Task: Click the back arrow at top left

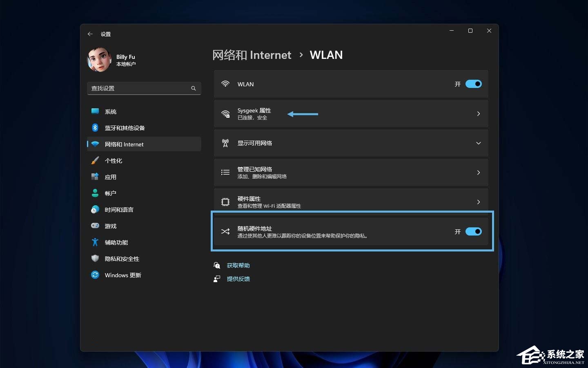Action: click(x=90, y=34)
